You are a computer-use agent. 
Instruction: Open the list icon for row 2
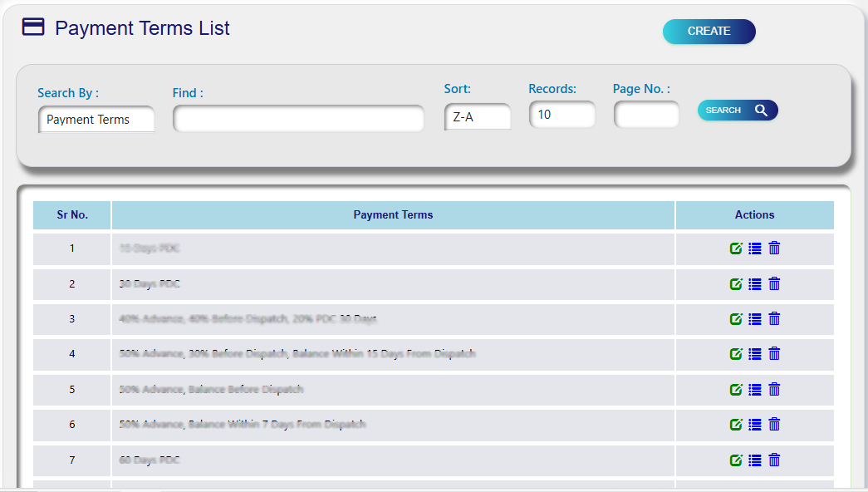click(755, 284)
